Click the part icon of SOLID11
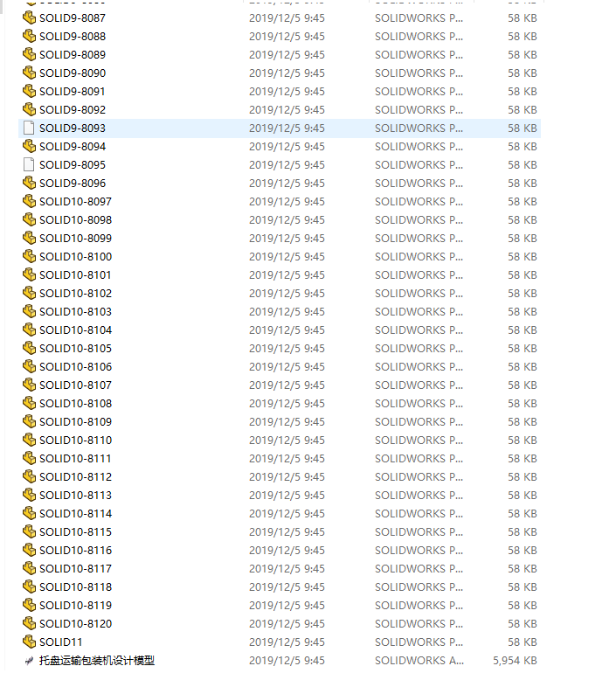This screenshot has width=616, height=687. pyautogui.click(x=29, y=642)
